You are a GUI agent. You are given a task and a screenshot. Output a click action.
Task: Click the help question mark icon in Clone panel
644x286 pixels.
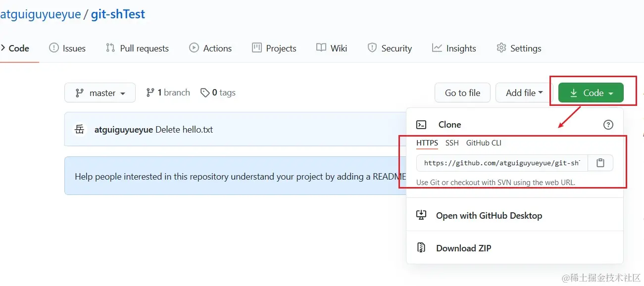point(608,125)
